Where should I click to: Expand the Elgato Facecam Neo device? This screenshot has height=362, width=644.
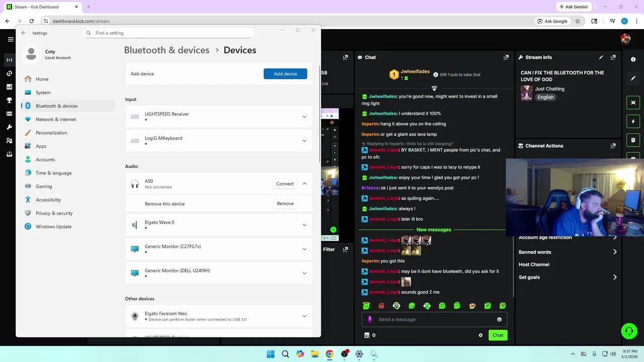[x=304, y=316]
